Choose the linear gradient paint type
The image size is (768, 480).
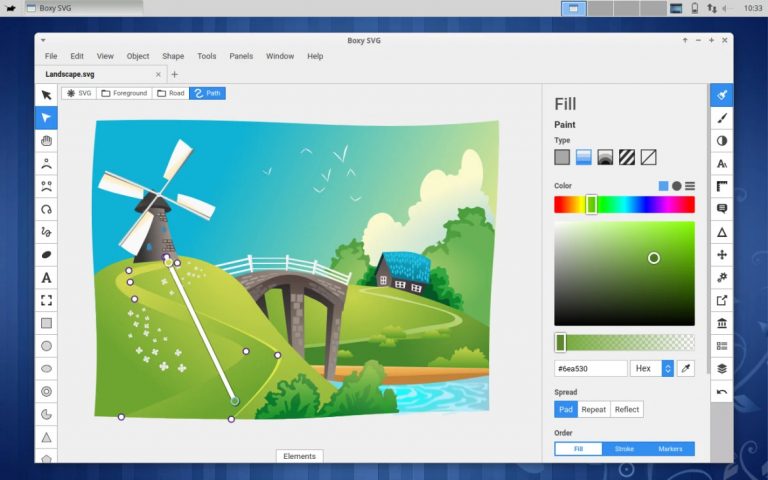pyautogui.click(x=583, y=157)
